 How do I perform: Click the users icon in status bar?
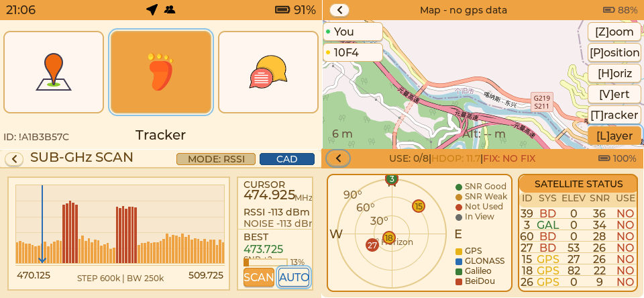(x=170, y=9)
